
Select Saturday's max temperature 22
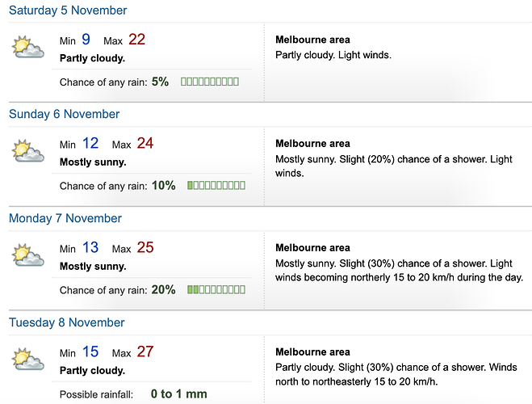coord(136,40)
